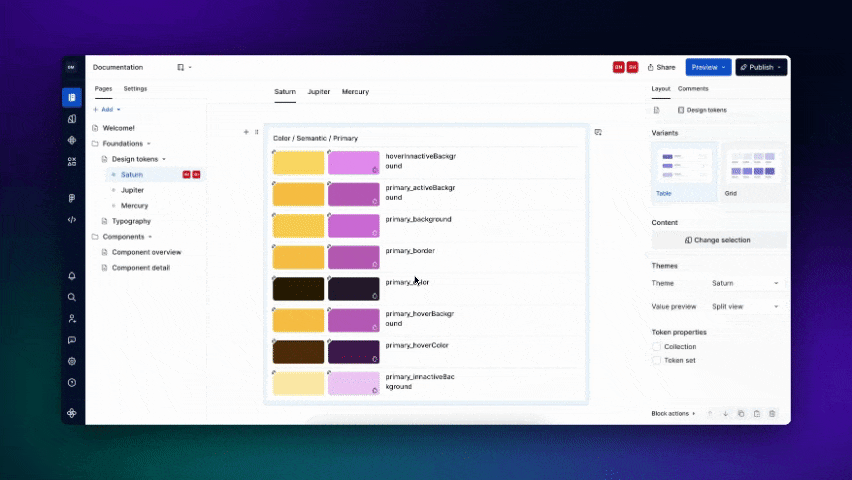Open the Typography page in the tree
Viewport: 852px width, 480px height.
click(131, 221)
